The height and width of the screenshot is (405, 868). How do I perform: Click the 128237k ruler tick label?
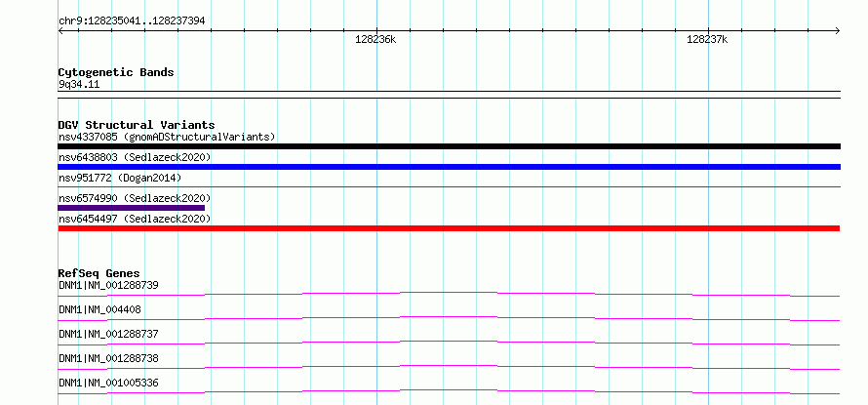coord(707,39)
